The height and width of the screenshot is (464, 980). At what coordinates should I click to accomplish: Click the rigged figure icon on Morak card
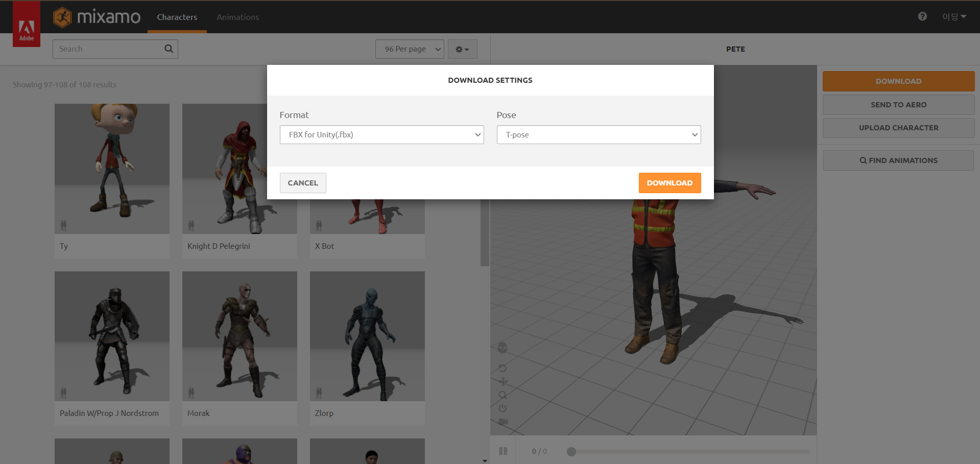coord(191,393)
